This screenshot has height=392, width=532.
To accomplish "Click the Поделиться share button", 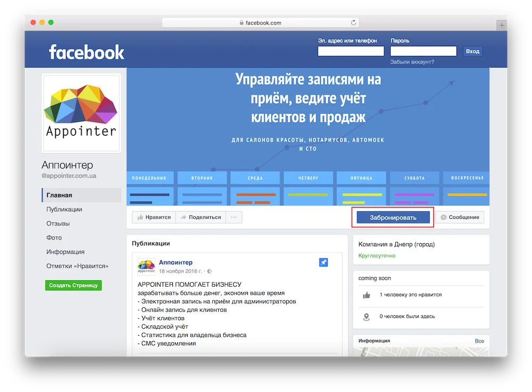I will (201, 218).
